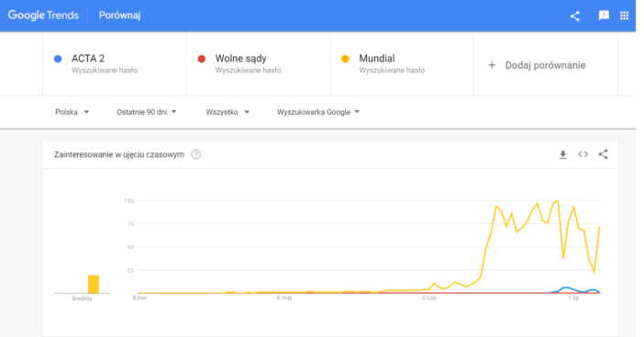Image resolution: width=644 pixels, height=337 pixels.
Task: Click the Dodaj porównanie button
Action: (546, 64)
